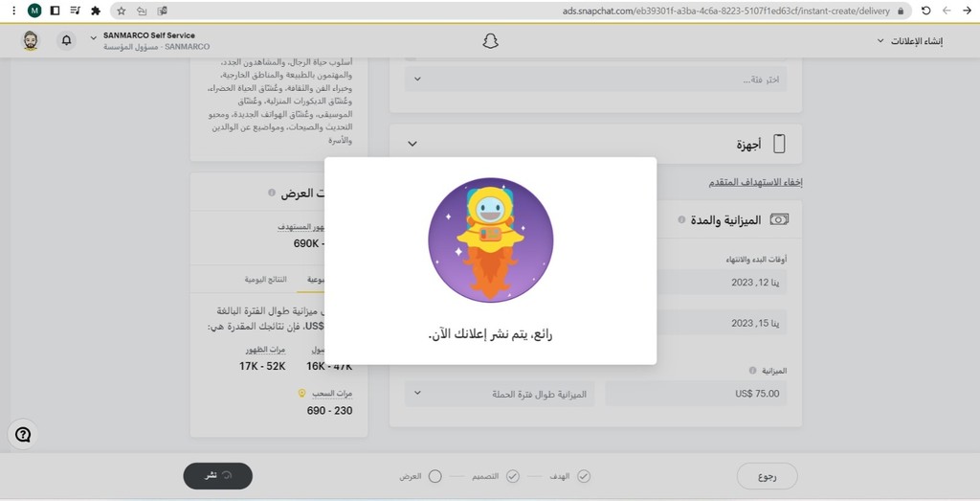Screen dimensions: 980x501
Task: Click the رجوع back button
Action: 767,477
